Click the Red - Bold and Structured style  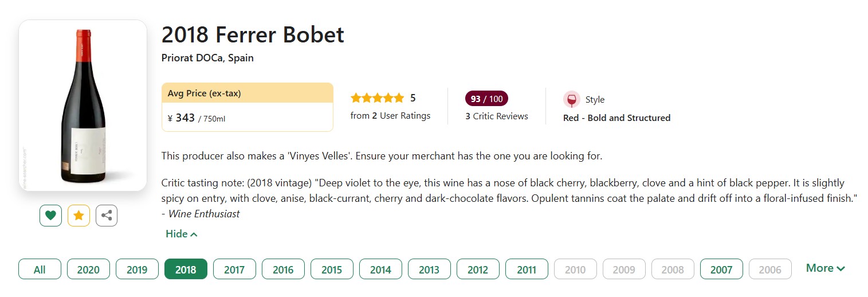coord(616,118)
